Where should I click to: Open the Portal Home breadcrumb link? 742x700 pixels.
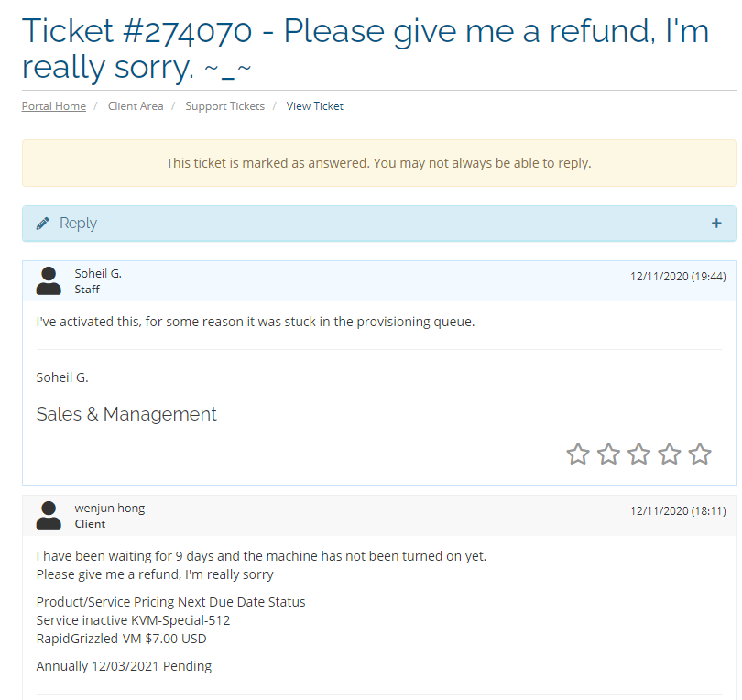pos(54,106)
